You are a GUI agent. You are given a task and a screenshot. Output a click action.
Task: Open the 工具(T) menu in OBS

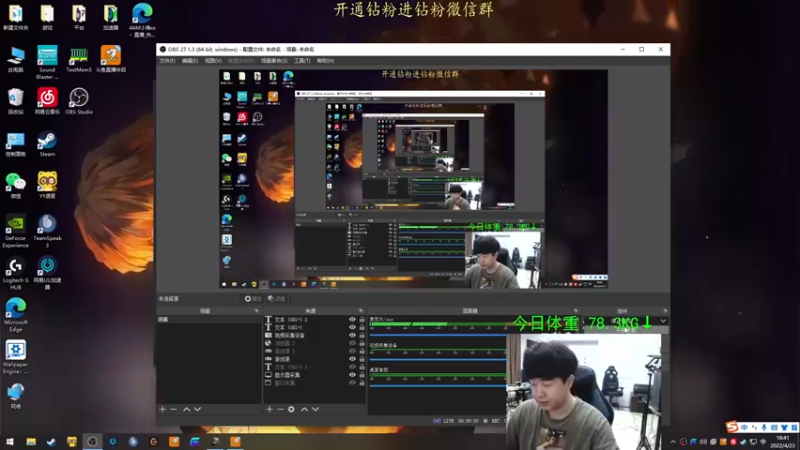302,61
